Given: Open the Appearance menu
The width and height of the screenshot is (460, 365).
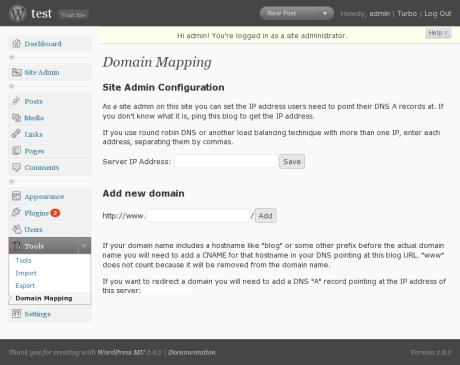Looking at the screenshot, I should 44,197.
